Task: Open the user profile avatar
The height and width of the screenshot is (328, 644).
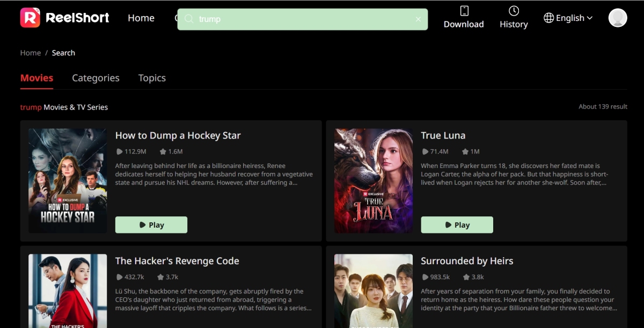Action: 618,18
